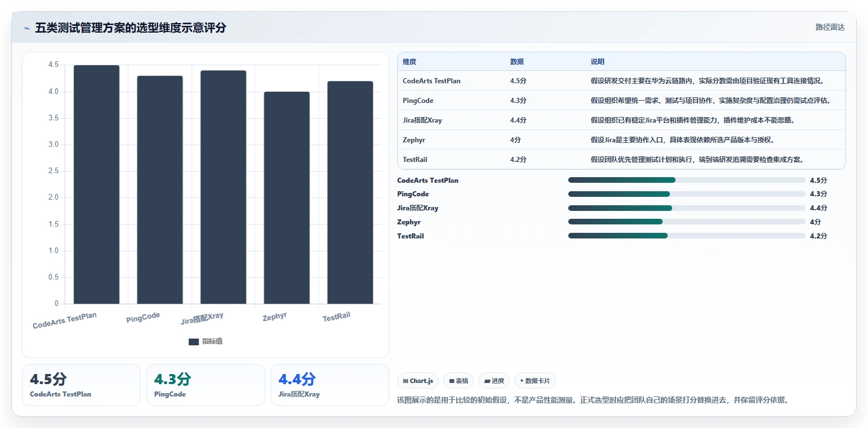Select the TestRail bar in the chart
The height and width of the screenshot is (428, 868).
coord(350,193)
